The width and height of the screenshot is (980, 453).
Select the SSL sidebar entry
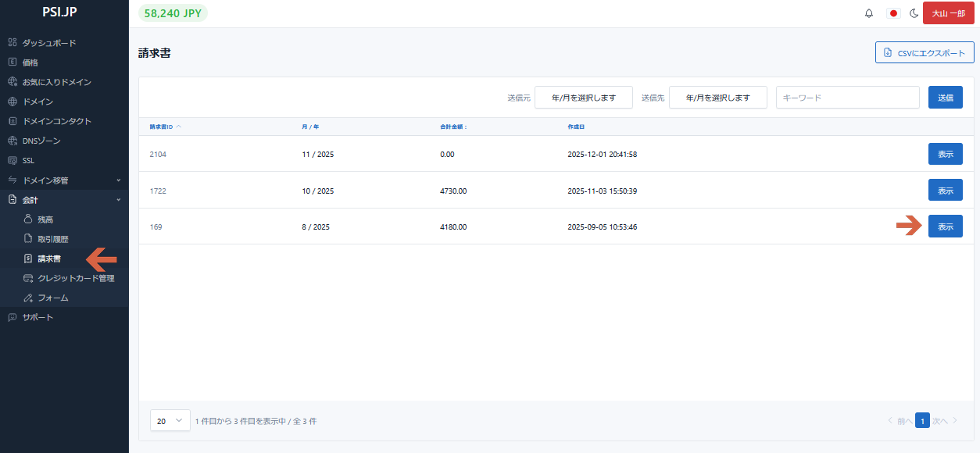tap(28, 161)
